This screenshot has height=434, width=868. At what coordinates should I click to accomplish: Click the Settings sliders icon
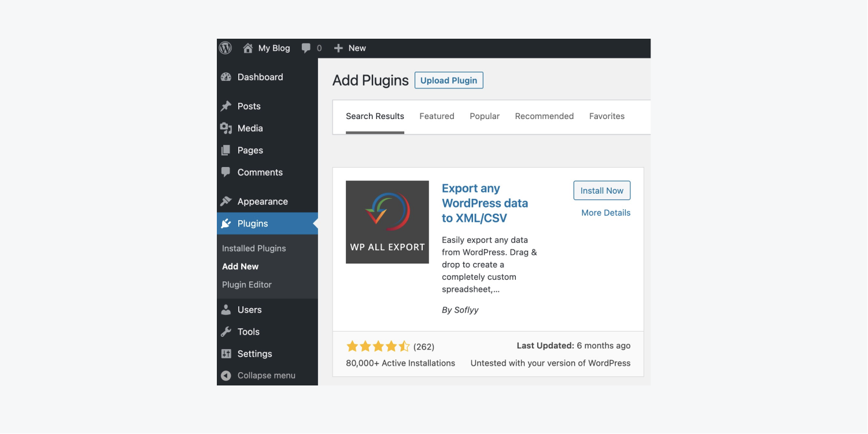tap(226, 354)
